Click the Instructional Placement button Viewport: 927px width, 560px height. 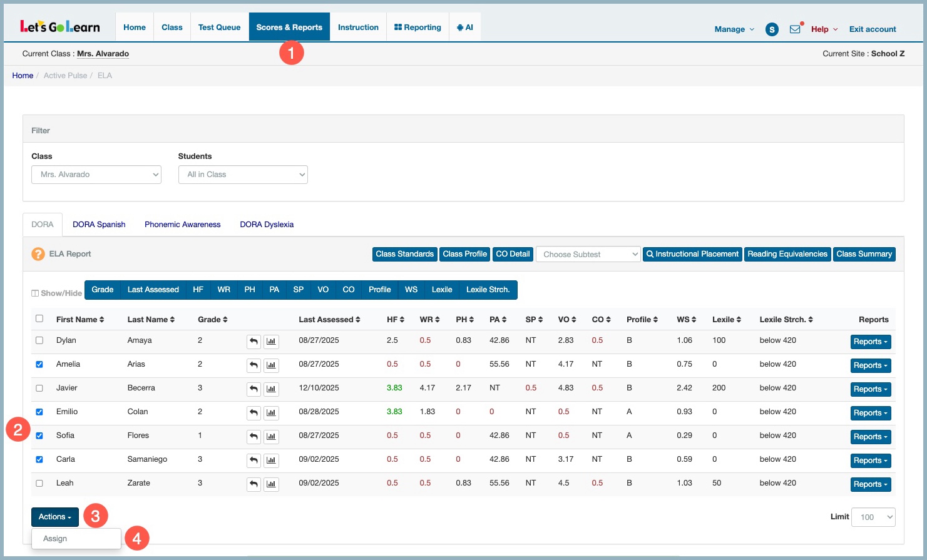coord(692,254)
